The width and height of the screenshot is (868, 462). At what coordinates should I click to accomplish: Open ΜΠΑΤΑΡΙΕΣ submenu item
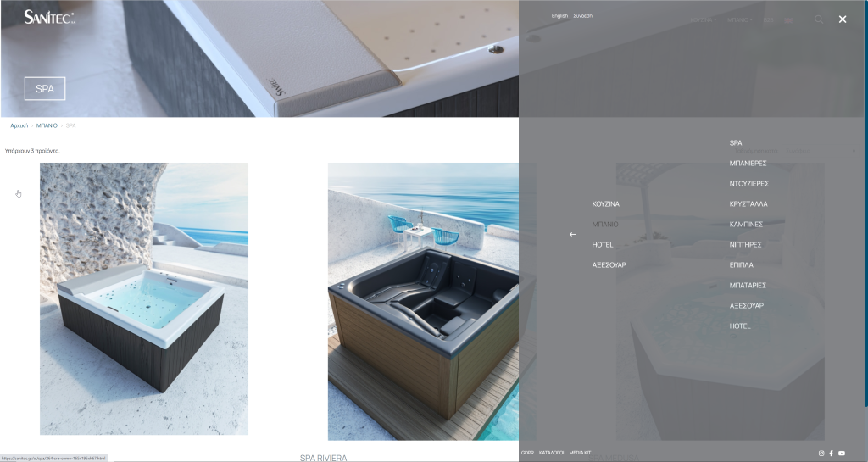pos(748,285)
